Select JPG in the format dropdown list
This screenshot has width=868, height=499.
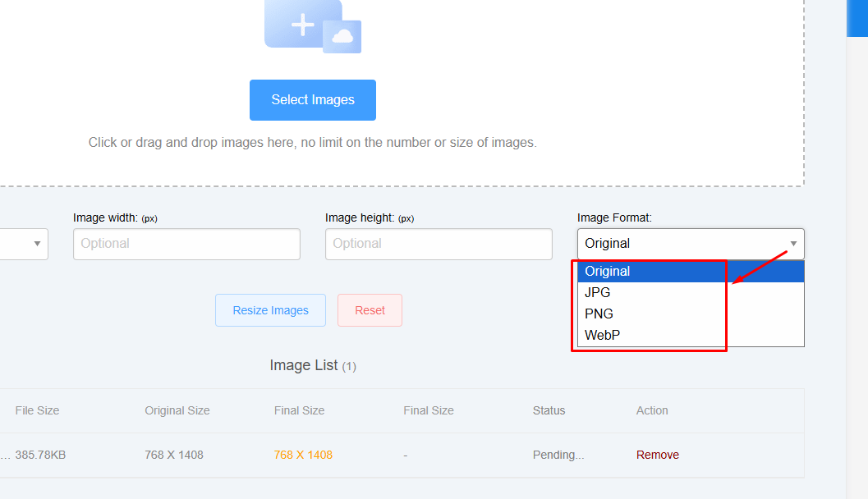tap(598, 293)
